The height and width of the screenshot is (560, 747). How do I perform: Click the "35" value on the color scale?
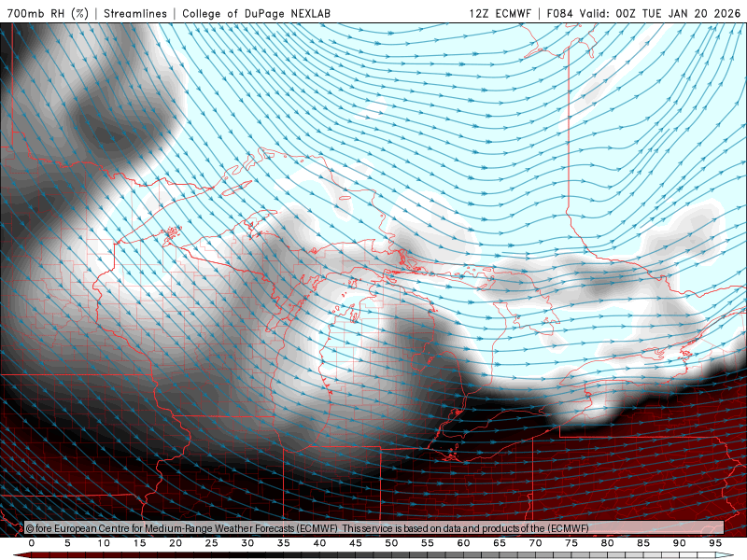[284, 543]
